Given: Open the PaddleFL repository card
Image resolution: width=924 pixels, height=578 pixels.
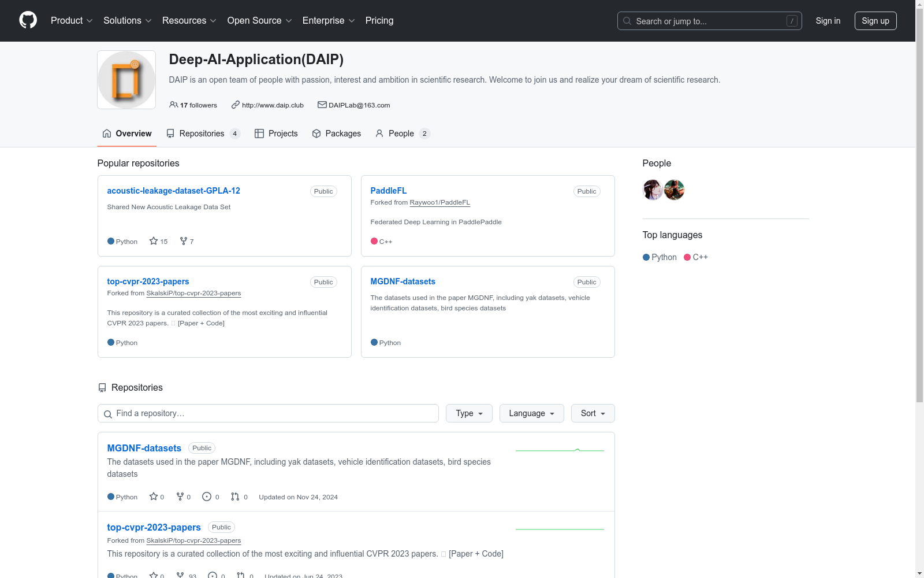Looking at the screenshot, I should (x=388, y=191).
